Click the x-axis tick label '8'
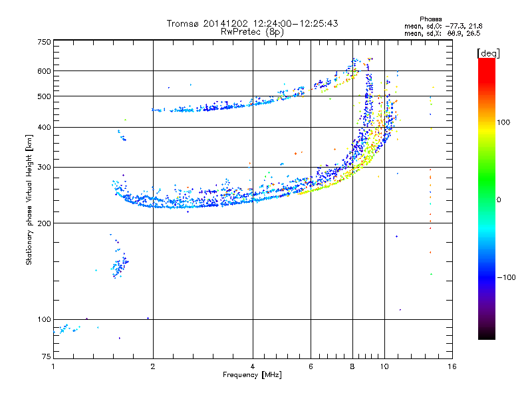Viewport: 532px width, 399px height. pyautogui.click(x=352, y=366)
